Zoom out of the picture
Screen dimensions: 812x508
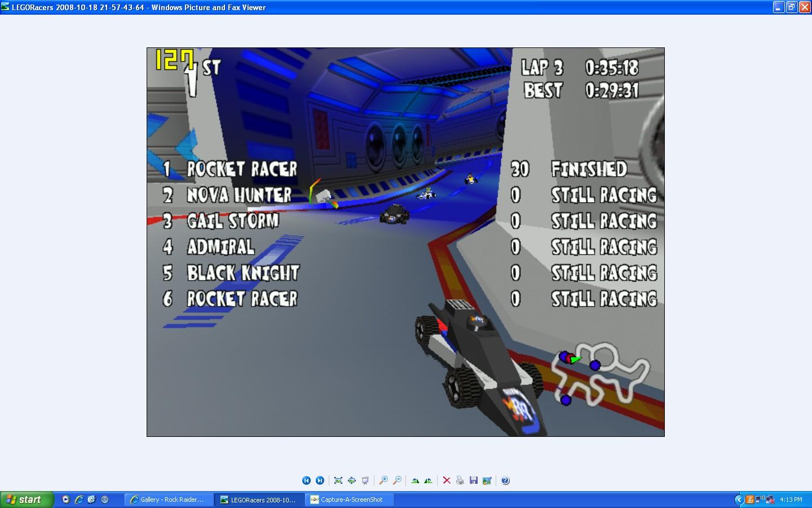point(397,480)
